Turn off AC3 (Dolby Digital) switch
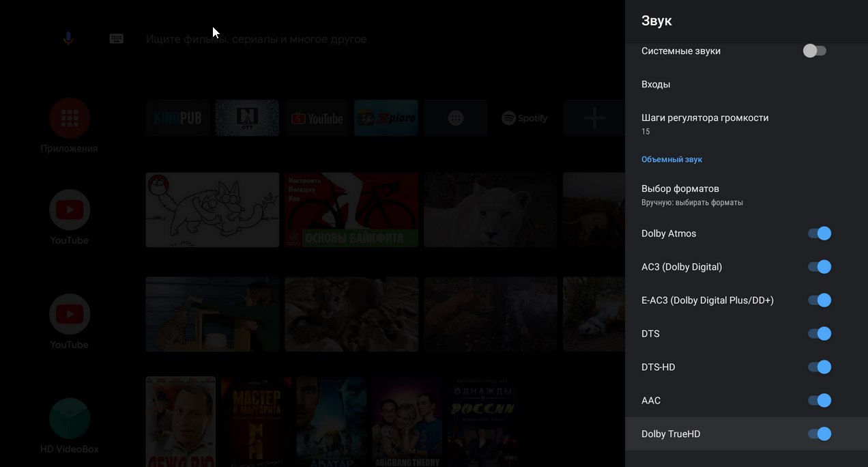 pos(820,267)
